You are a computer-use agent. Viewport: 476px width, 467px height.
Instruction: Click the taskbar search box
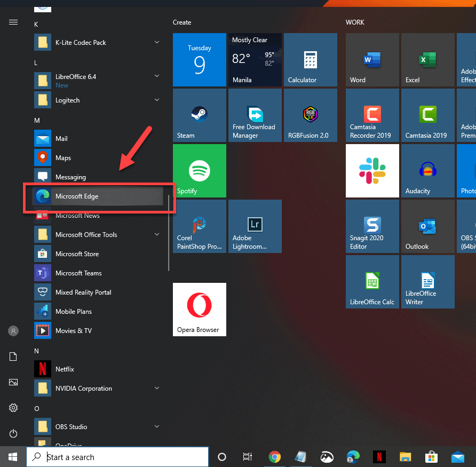117,457
